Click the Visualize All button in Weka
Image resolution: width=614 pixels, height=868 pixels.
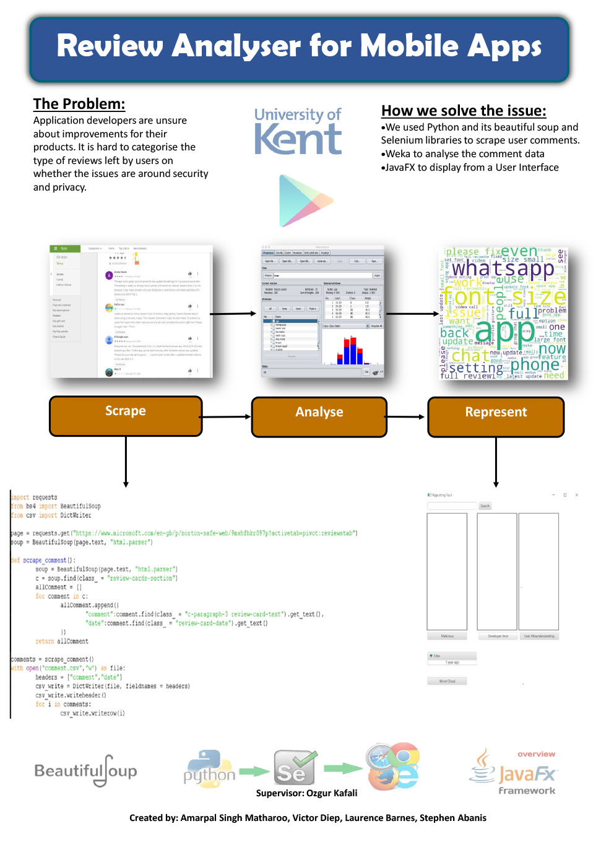pyautogui.click(x=376, y=326)
